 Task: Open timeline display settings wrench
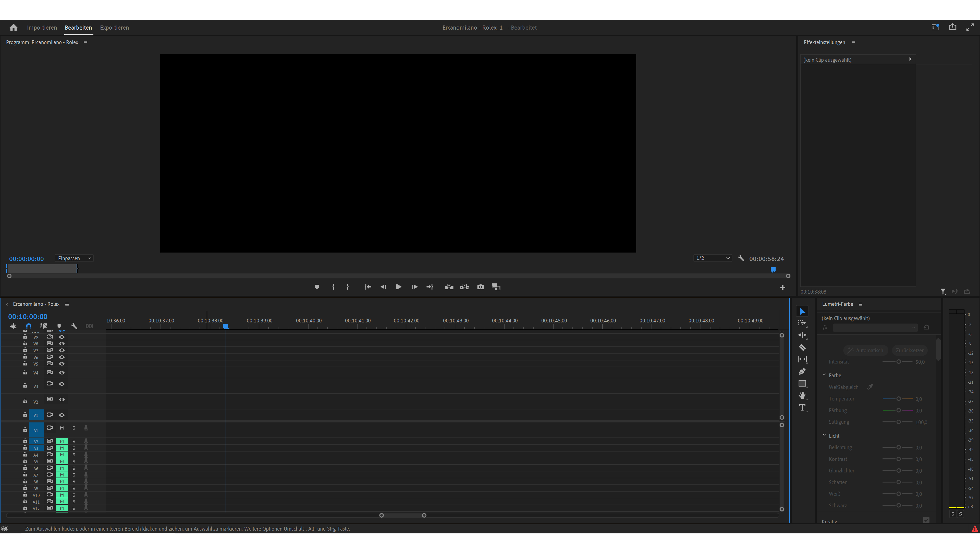(x=74, y=326)
